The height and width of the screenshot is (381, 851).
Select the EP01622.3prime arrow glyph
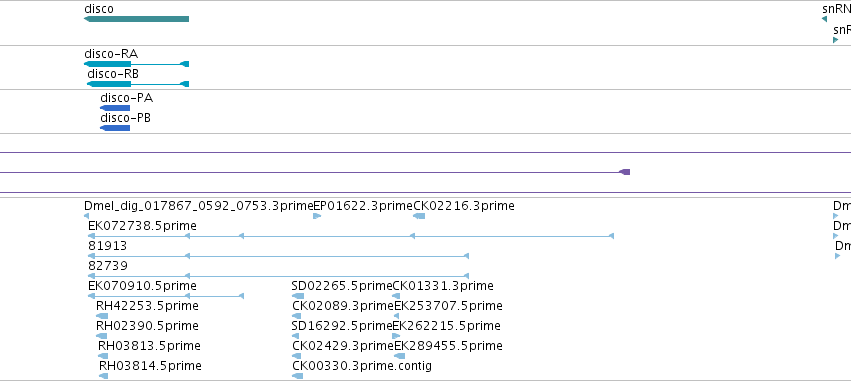[317, 216]
